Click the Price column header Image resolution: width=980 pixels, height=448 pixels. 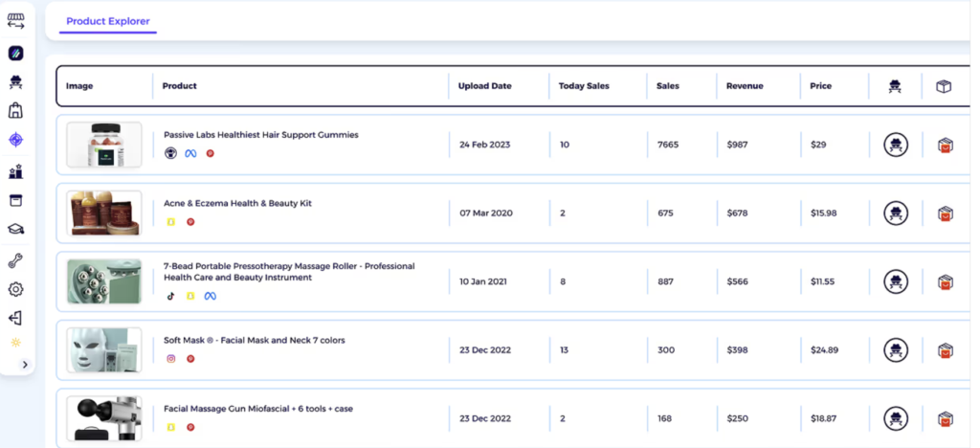[820, 86]
